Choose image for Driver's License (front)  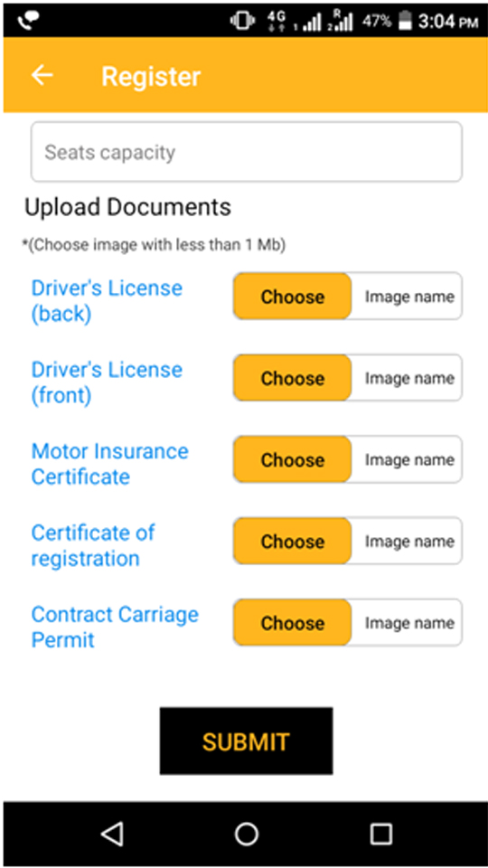pos(292,378)
